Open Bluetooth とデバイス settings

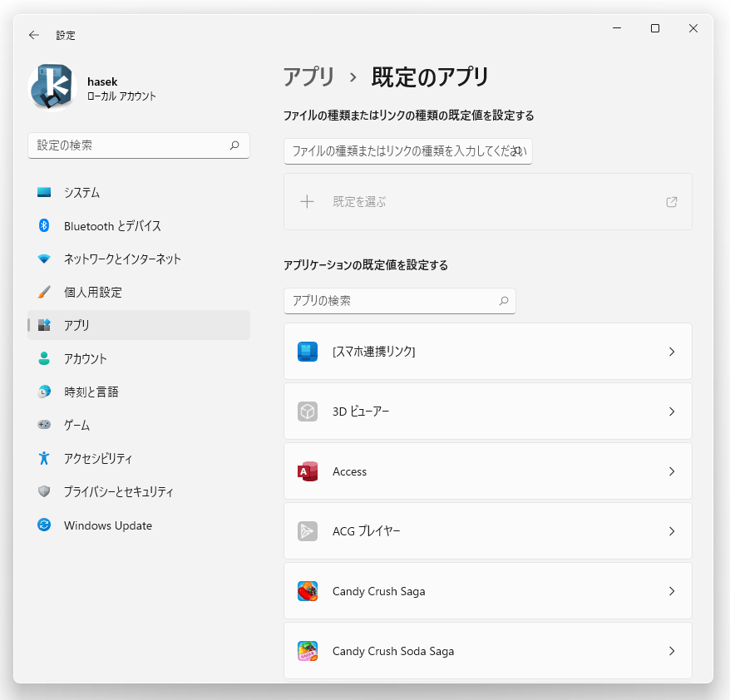pyautogui.click(x=139, y=226)
